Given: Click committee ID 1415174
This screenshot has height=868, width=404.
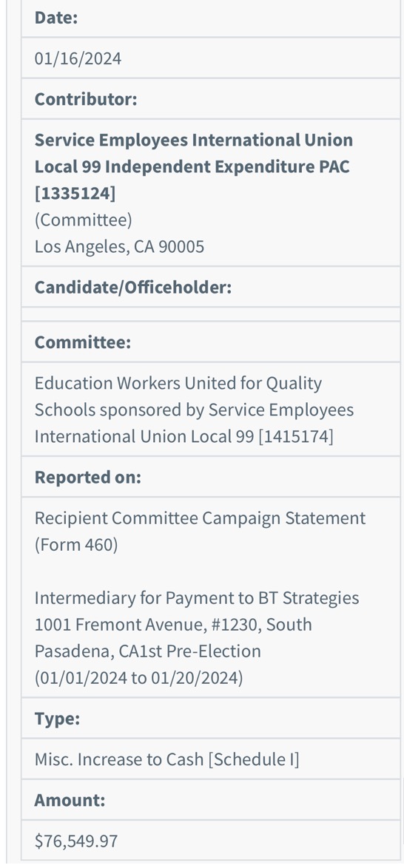Looking at the screenshot, I should pyautogui.click(x=295, y=437).
